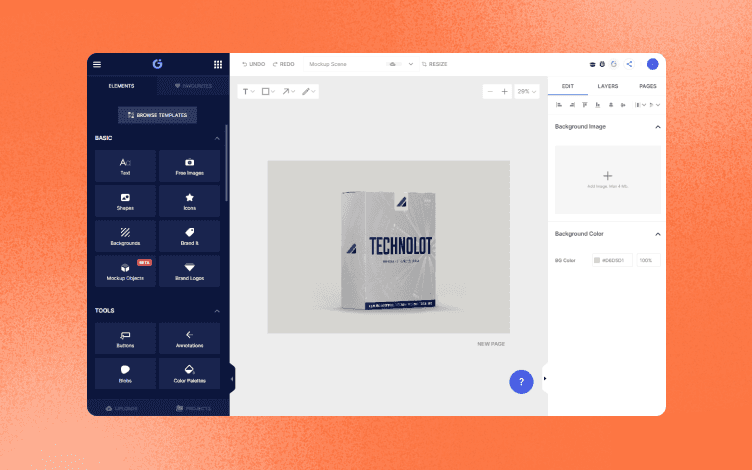Image resolution: width=752 pixels, height=470 pixels.
Task: Collapse the left sidebar with its arrow handle
Action: pyautogui.click(x=232, y=379)
